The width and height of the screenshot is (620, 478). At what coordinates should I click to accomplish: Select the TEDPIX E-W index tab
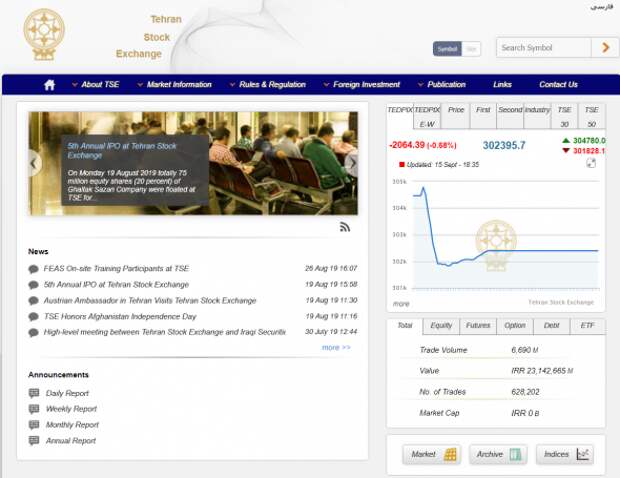[x=427, y=116]
